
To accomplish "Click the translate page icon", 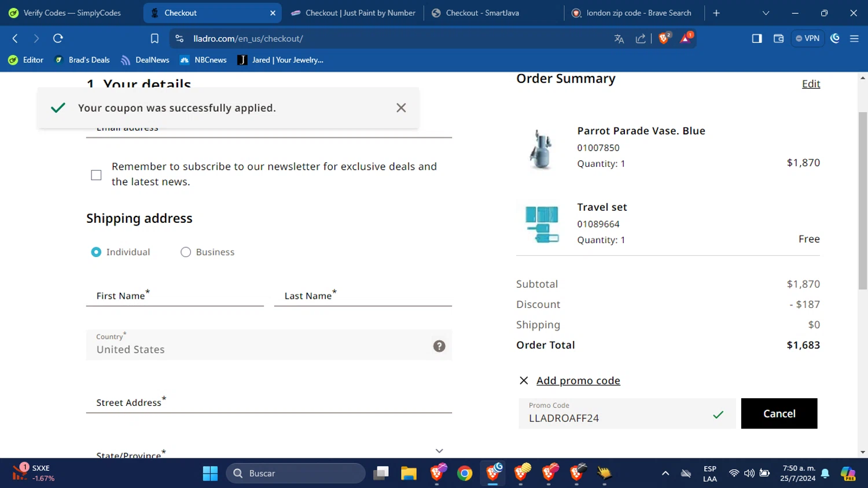I will coord(619,39).
